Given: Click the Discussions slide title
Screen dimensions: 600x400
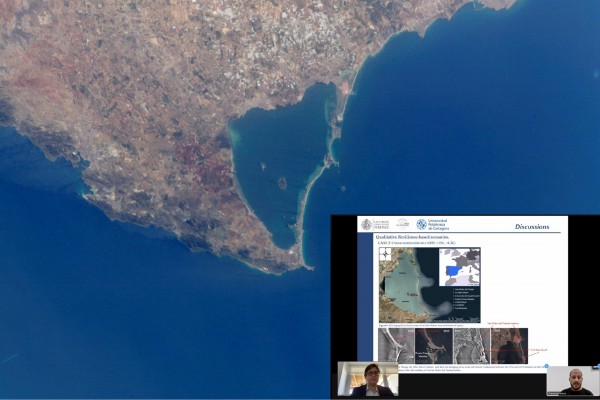Looking at the screenshot, I should click(x=532, y=227).
